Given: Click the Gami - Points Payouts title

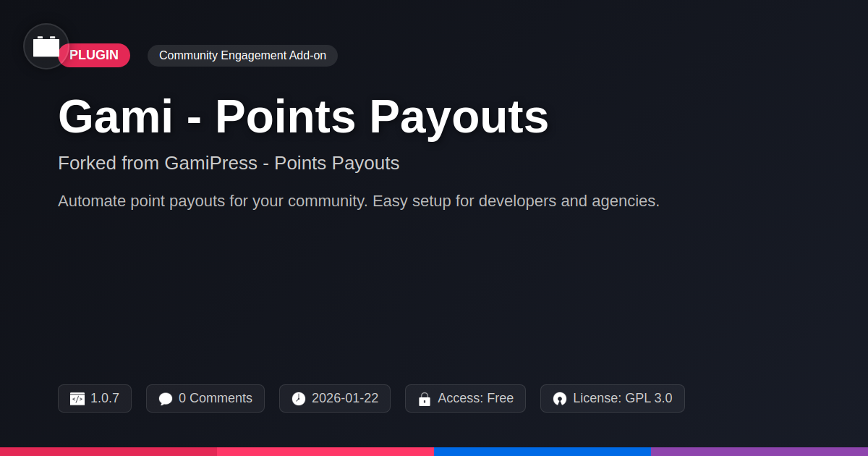Looking at the screenshot, I should (303, 117).
